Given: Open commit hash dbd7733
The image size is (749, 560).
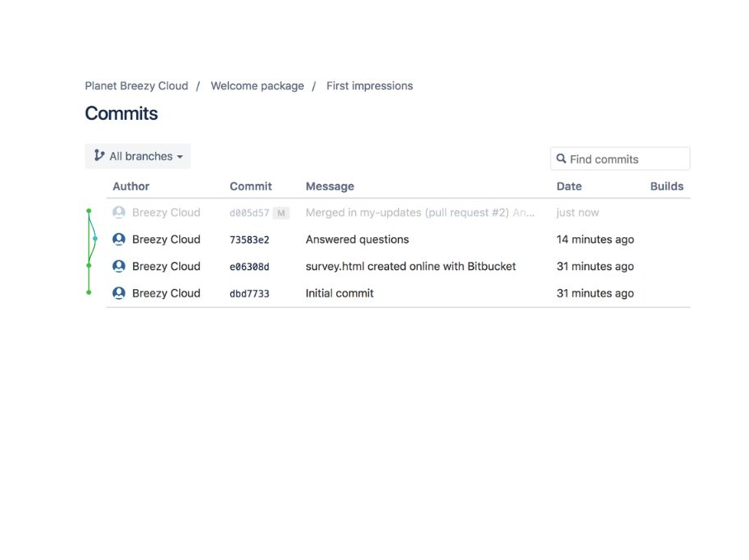Looking at the screenshot, I should (249, 294).
